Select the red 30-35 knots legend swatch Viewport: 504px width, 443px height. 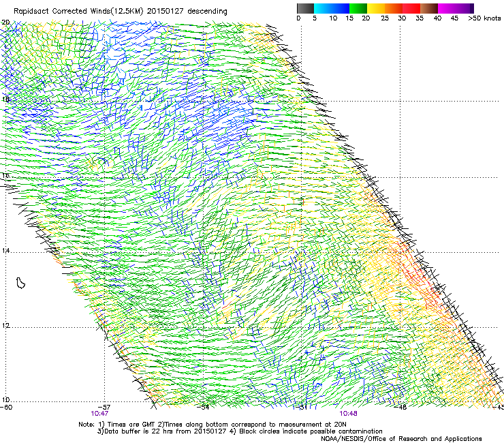tap(411, 8)
